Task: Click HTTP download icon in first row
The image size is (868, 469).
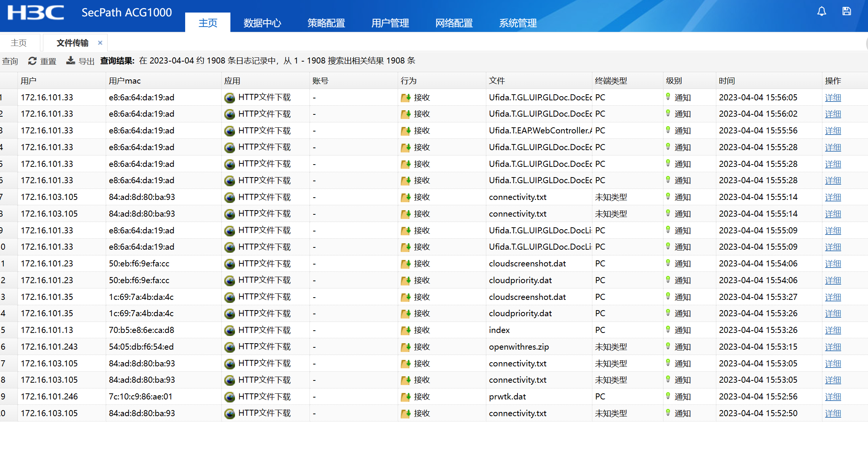Action: click(229, 98)
